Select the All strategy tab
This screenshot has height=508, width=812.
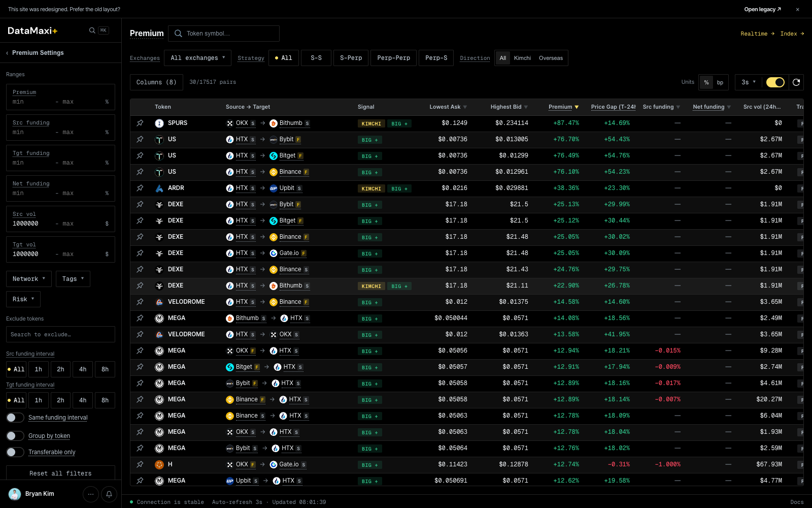284,58
